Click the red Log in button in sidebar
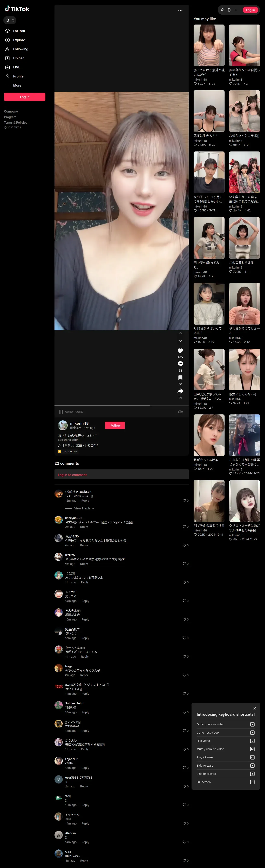 point(25,97)
